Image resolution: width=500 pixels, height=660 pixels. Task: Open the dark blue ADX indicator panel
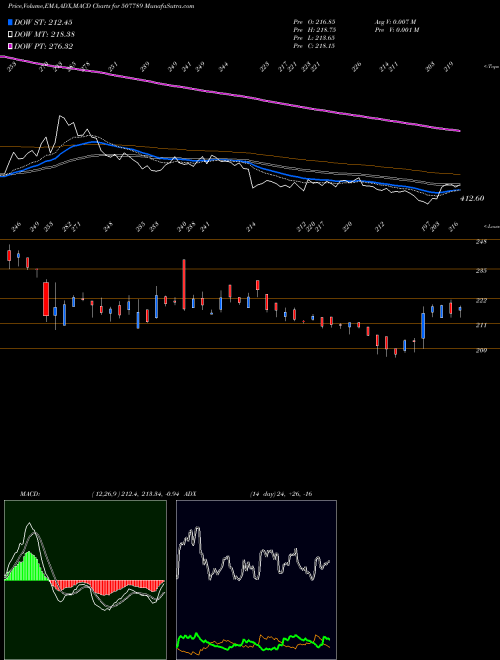(x=256, y=580)
